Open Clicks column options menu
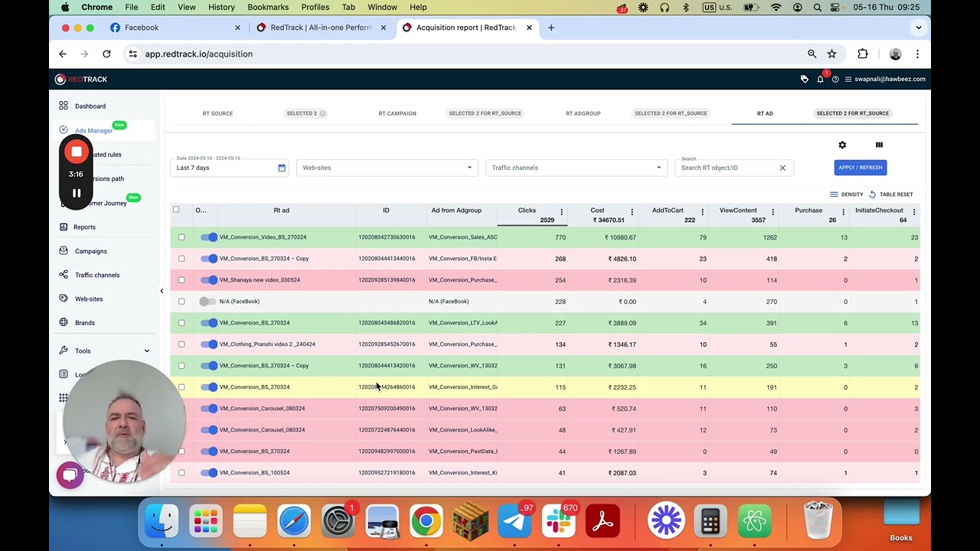Viewport: 980px width, 551px height. pyautogui.click(x=561, y=212)
